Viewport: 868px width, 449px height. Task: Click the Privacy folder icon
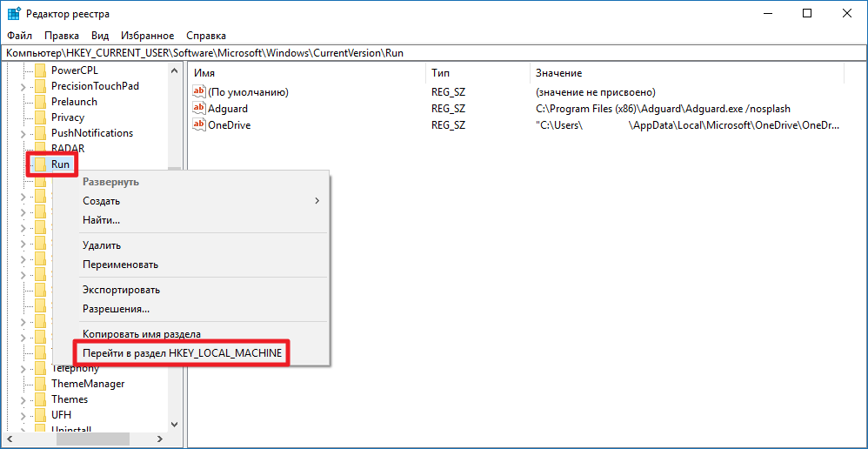tap(39, 117)
